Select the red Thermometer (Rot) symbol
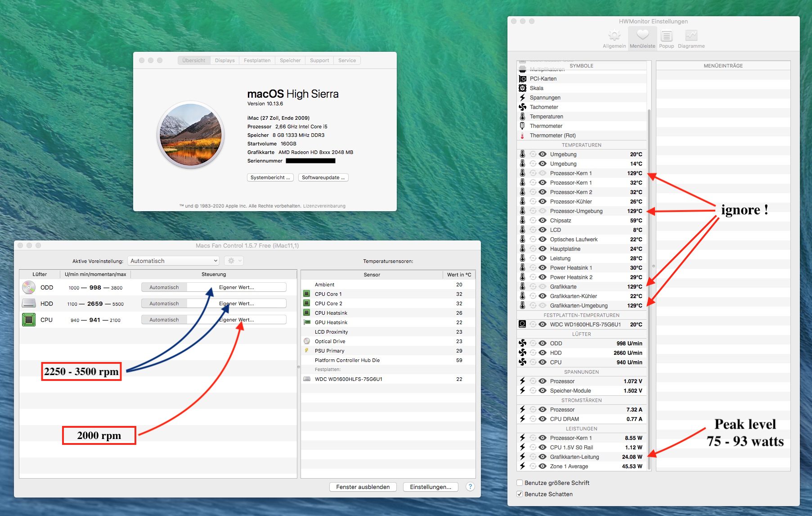Viewport: 812px width, 516px height. click(522, 136)
